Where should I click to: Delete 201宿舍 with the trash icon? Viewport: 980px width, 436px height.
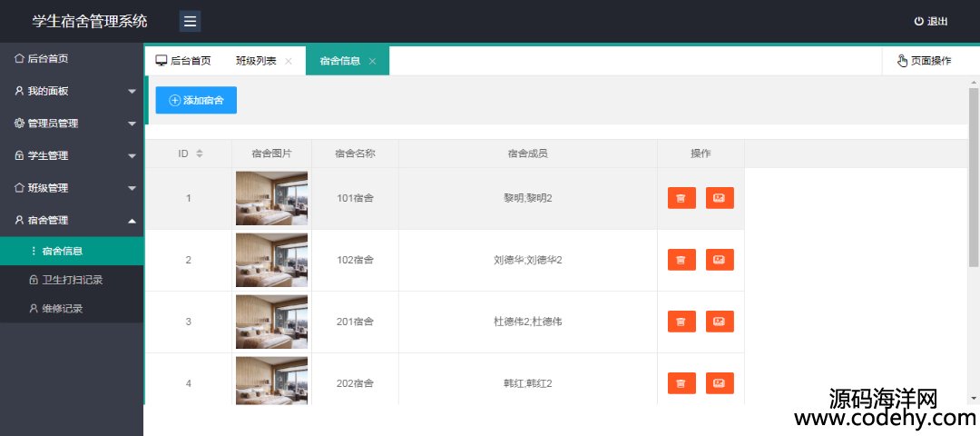681,322
